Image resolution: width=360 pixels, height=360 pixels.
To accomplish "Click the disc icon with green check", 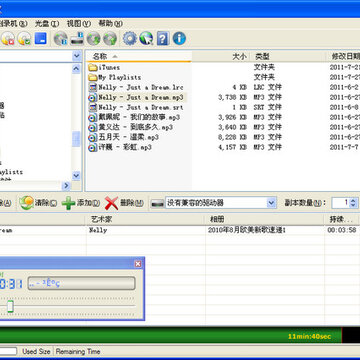I will tap(24, 39).
